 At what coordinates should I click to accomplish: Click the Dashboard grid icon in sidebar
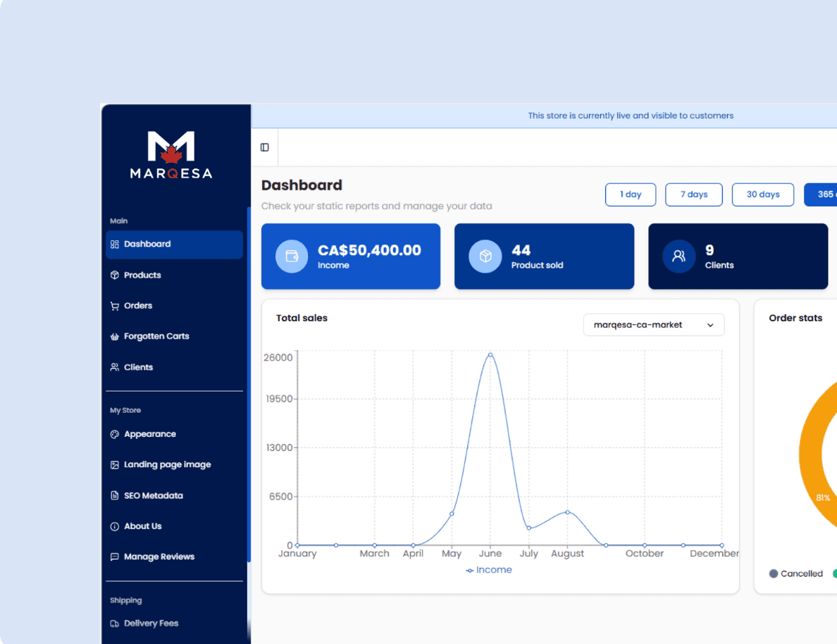point(115,244)
